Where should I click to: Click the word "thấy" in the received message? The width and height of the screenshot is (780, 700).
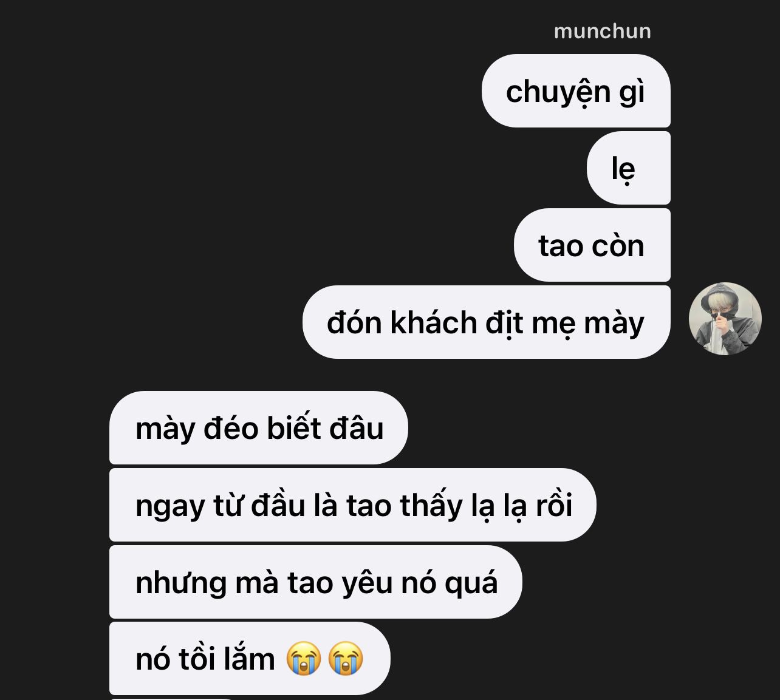431,505
